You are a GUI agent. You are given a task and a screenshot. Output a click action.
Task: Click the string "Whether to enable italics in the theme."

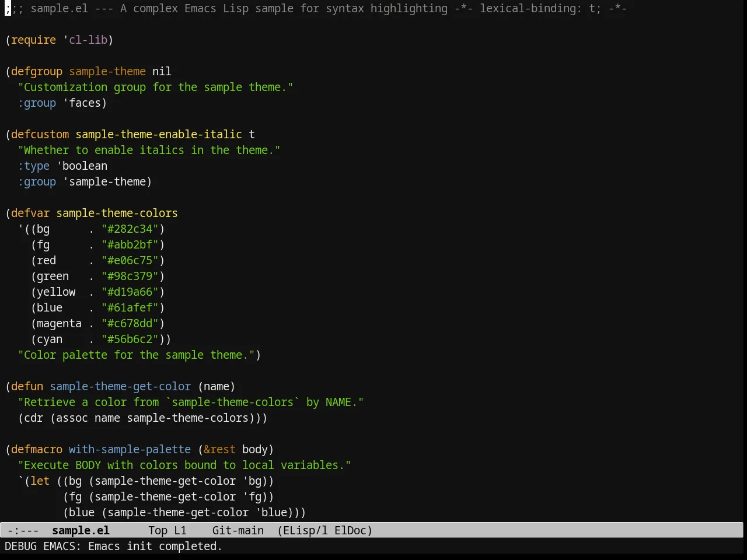coord(149,150)
